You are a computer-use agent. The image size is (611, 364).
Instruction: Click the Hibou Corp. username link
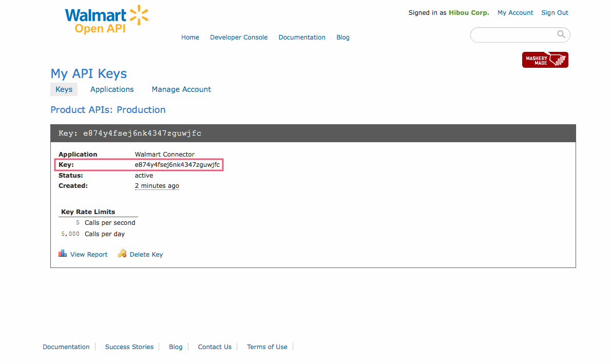[469, 13]
